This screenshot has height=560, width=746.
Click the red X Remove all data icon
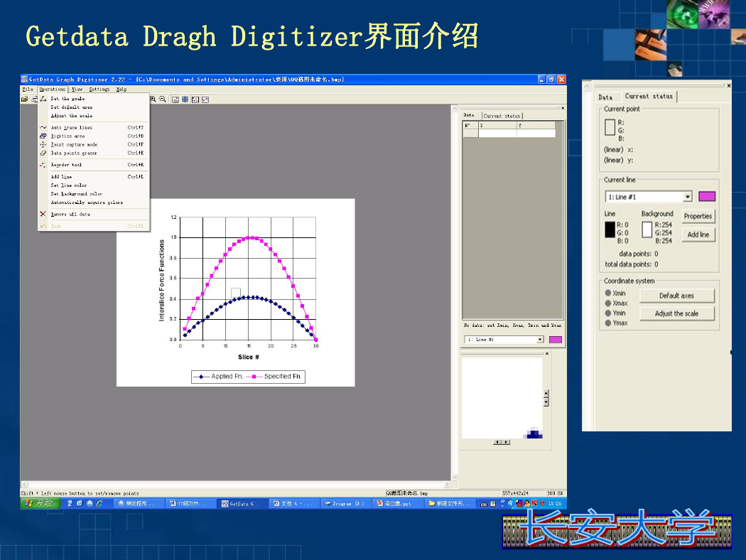pyautogui.click(x=43, y=214)
